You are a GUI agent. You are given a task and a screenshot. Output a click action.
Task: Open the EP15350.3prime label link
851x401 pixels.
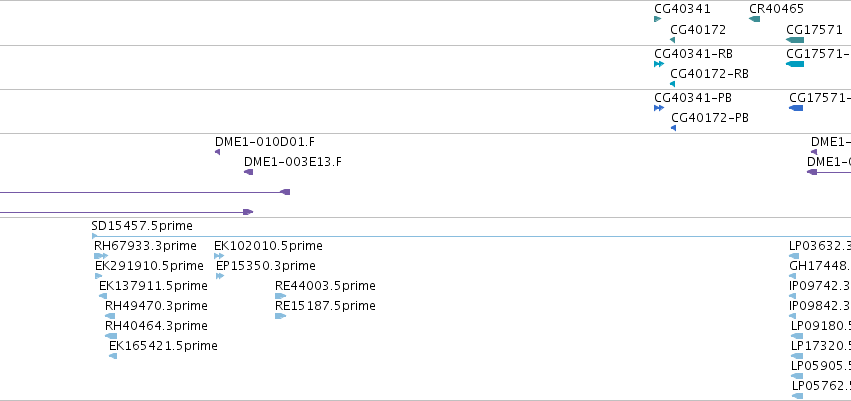coord(265,266)
